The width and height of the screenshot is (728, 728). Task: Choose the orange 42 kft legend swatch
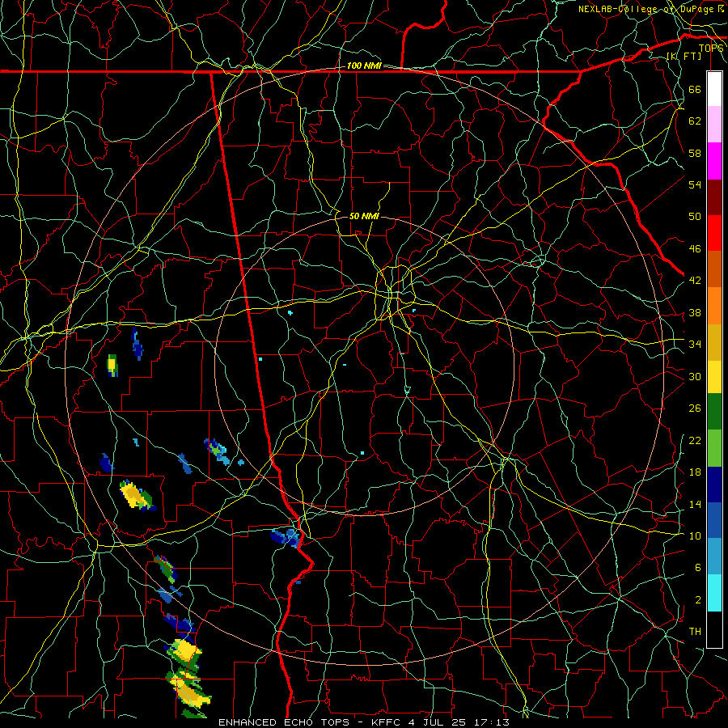[714, 306]
